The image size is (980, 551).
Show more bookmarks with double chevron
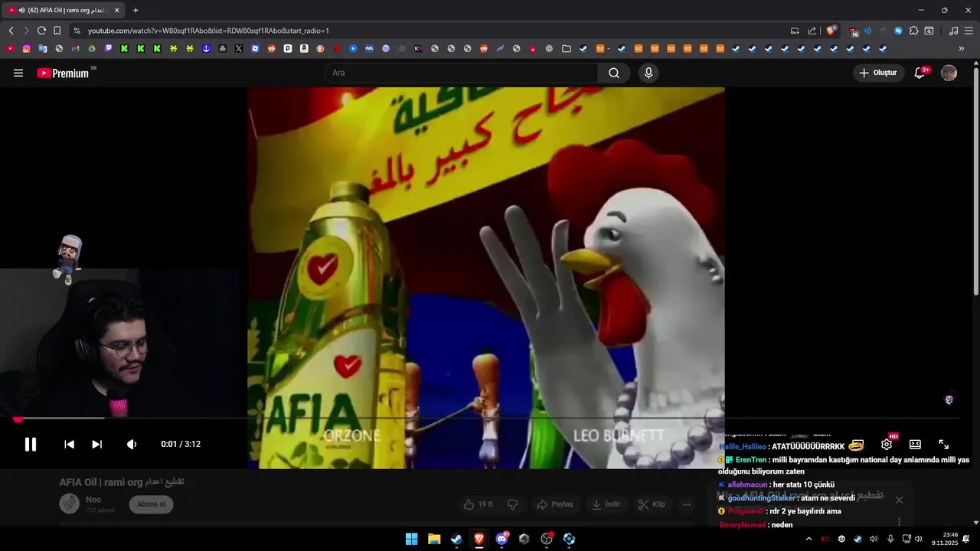coord(962,48)
